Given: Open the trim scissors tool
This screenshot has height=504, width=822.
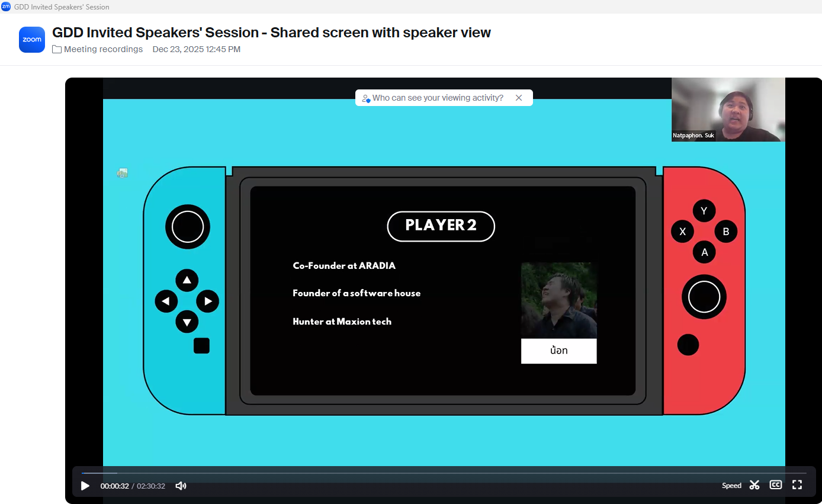Looking at the screenshot, I should 754,485.
